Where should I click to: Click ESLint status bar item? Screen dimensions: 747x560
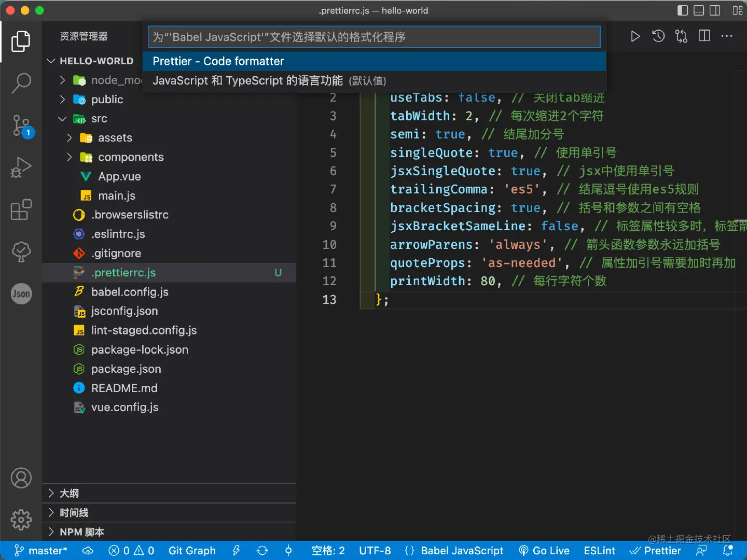(599, 551)
